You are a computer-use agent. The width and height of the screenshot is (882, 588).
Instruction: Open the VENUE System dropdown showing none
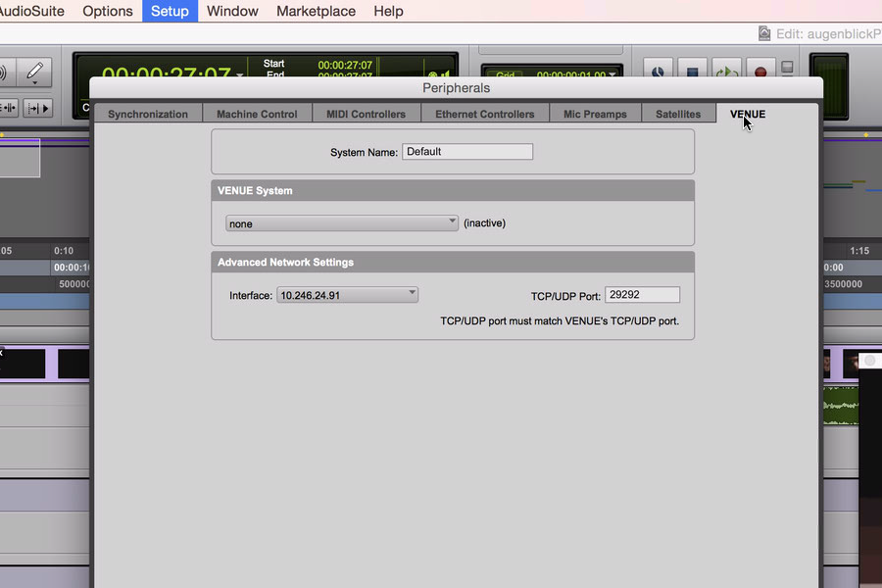click(342, 223)
